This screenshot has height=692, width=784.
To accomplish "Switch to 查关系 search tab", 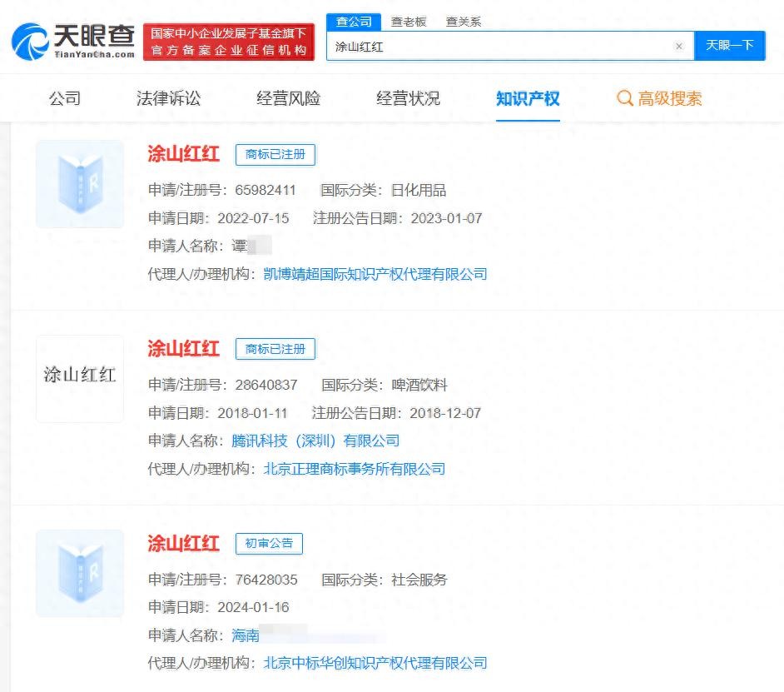I will [463, 22].
